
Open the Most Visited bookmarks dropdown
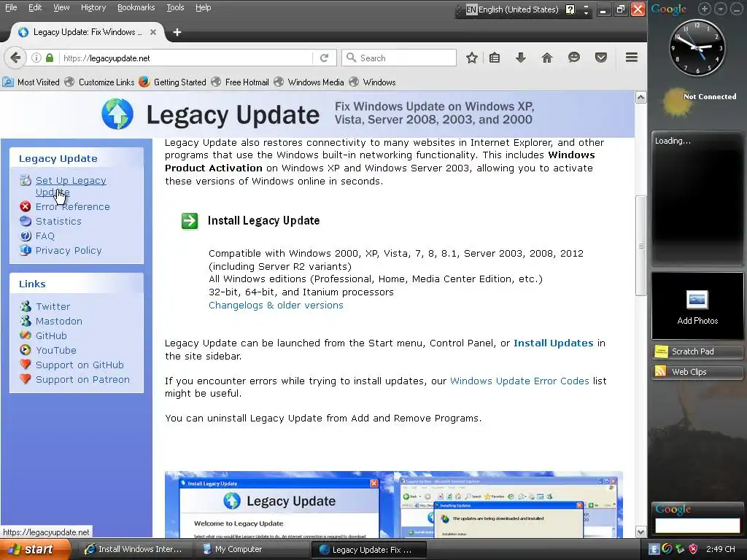click(31, 82)
